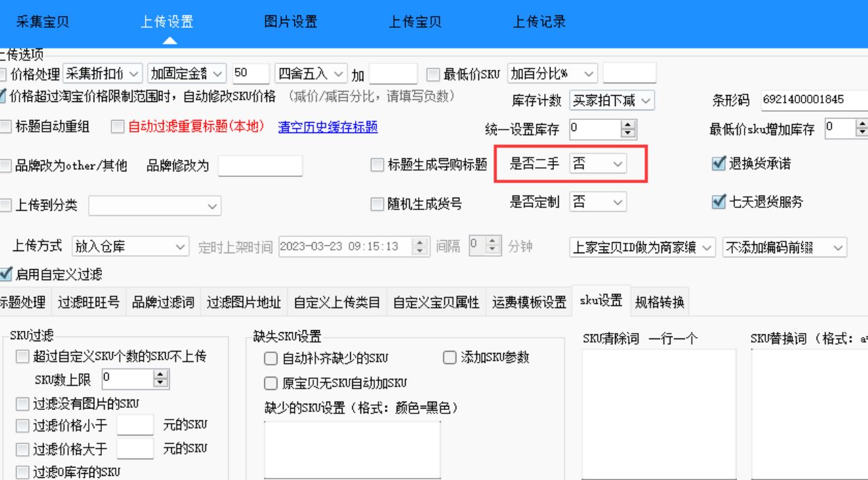Click the 间隔 minutes spinner arrows

tap(493, 246)
